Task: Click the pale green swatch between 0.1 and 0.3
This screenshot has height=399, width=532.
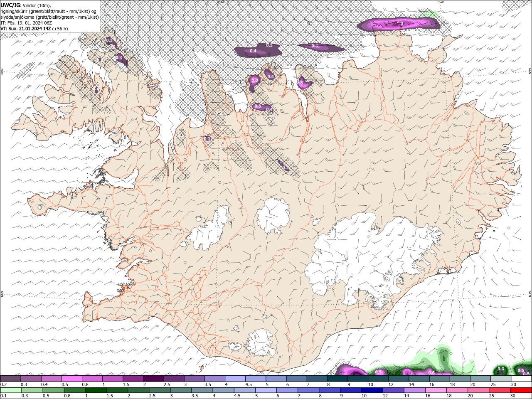Action: click(10, 390)
